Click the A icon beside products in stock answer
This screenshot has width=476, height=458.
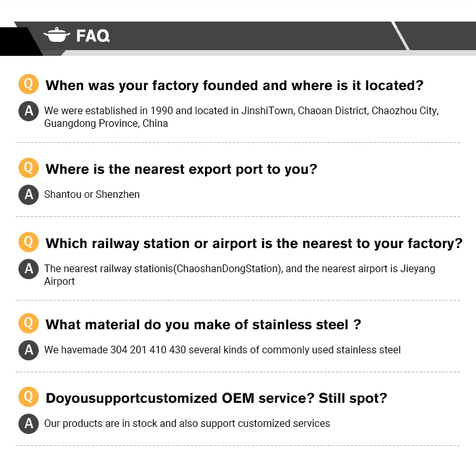(28, 424)
